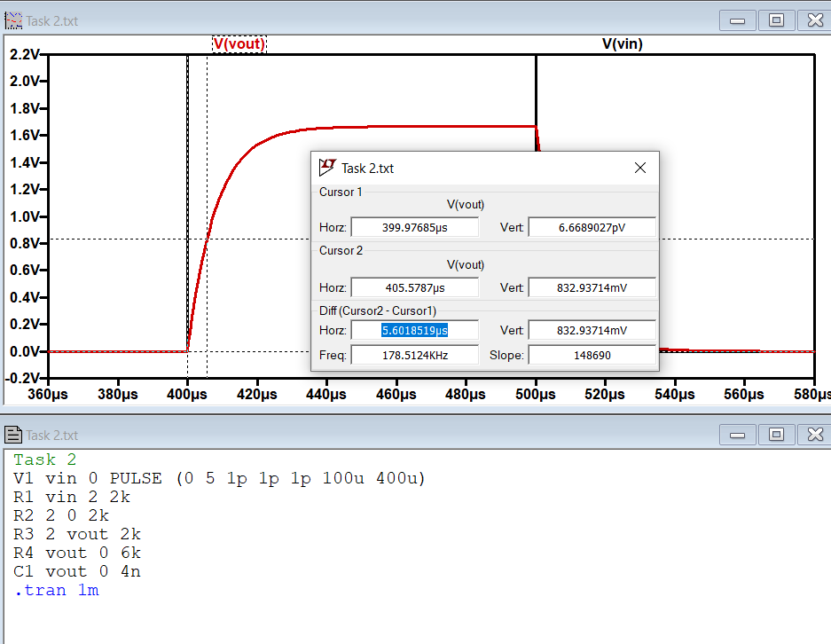Select Diff Horz value 5.6018519µs
The width and height of the screenshot is (831, 644).
pos(414,330)
